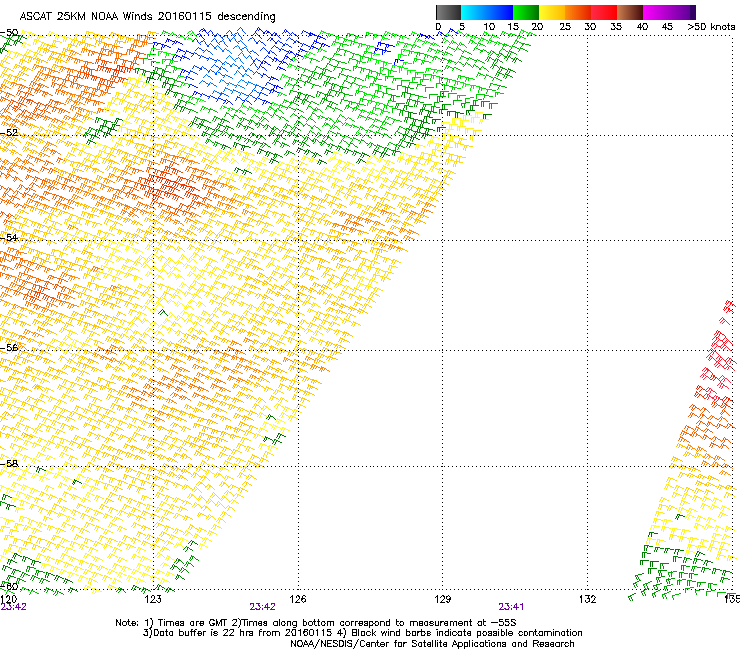Click the green 15–20 knots color segment
Image resolution: width=740 pixels, height=650 pixels.
pos(526,12)
